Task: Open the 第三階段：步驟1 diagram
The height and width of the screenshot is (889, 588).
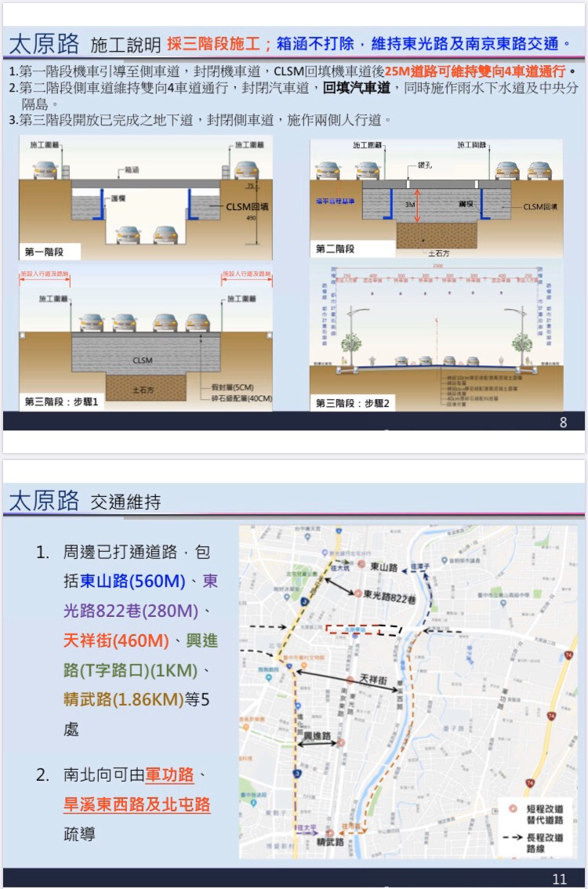Action: pyautogui.click(x=147, y=339)
